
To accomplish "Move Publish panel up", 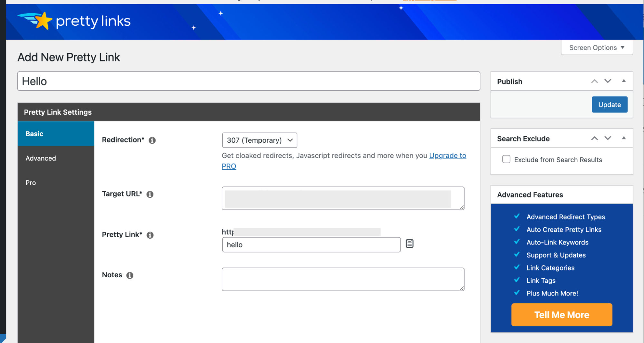I will (594, 81).
